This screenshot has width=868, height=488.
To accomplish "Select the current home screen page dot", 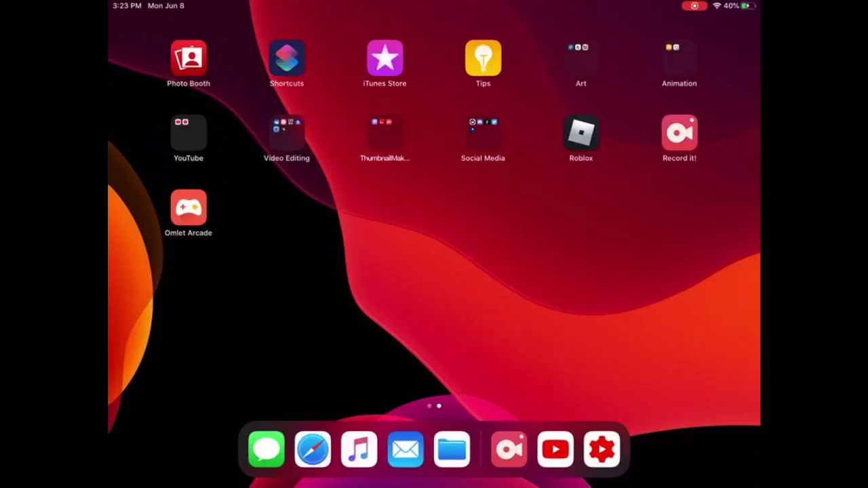I will (439, 406).
